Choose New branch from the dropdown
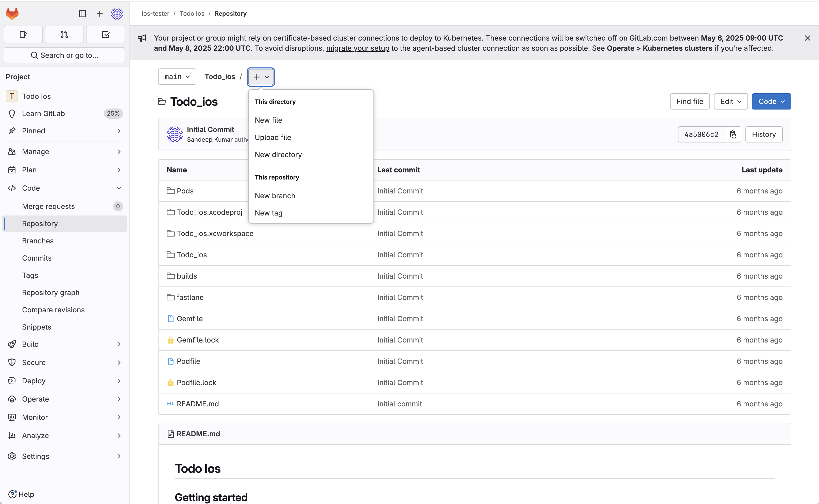The height and width of the screenshot is (504, 819). pyautogui.click(x=311, y=196)
